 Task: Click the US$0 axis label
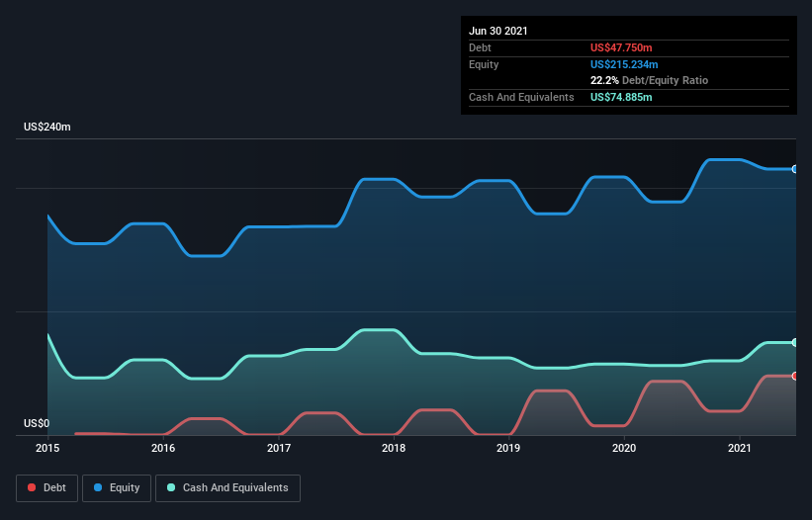pos(37,423)
